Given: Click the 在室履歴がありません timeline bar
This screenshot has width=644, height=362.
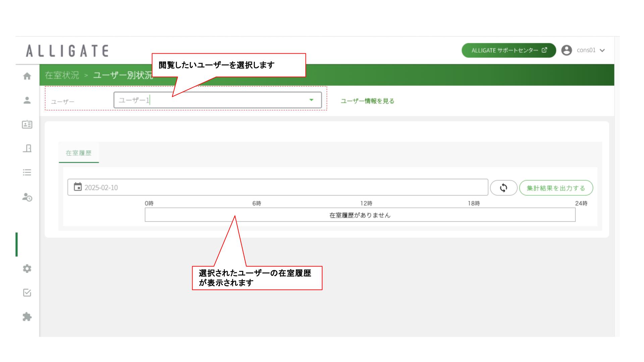Looking at the screenshot, I should coord(360,215).
